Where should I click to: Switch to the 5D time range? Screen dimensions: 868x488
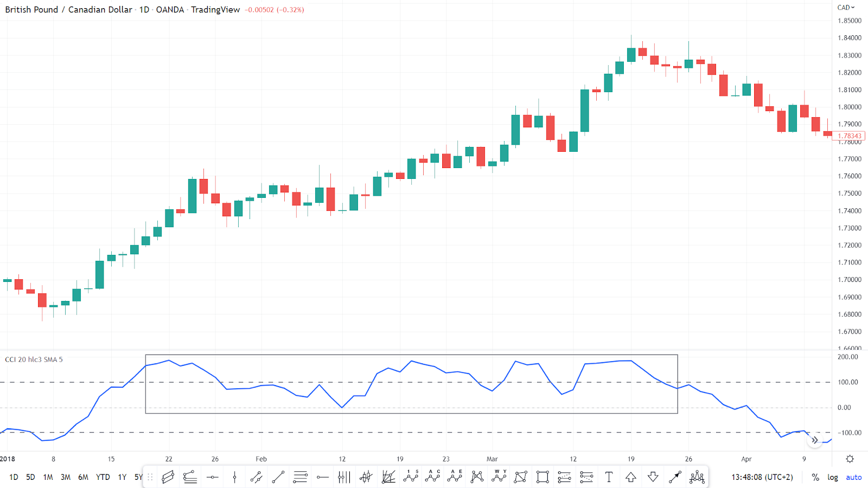pyautogui.click(x=30, y=477)
